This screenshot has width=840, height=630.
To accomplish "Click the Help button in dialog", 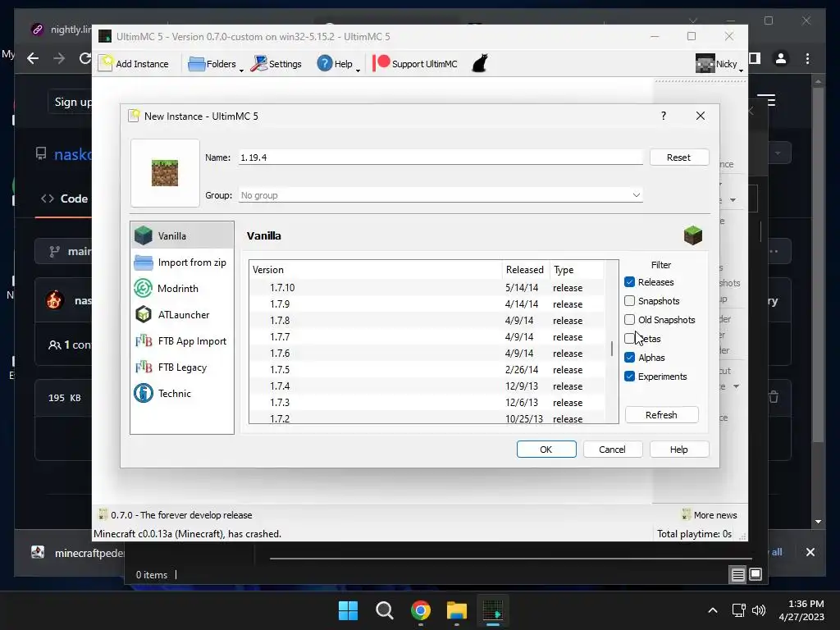I will pos(678,450).
